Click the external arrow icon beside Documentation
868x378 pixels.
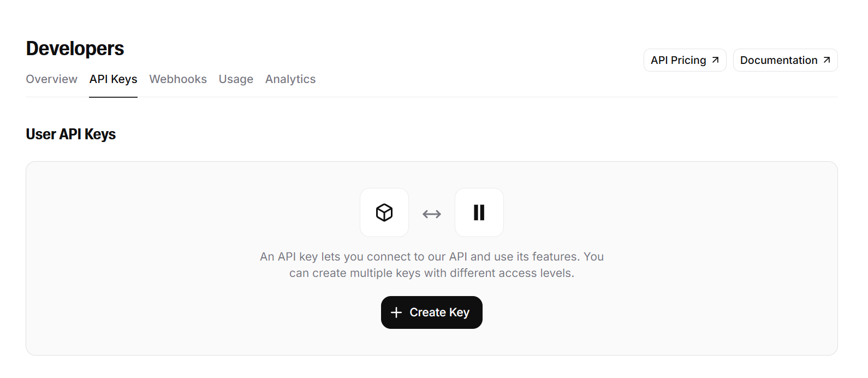click(x=827, y=60)
